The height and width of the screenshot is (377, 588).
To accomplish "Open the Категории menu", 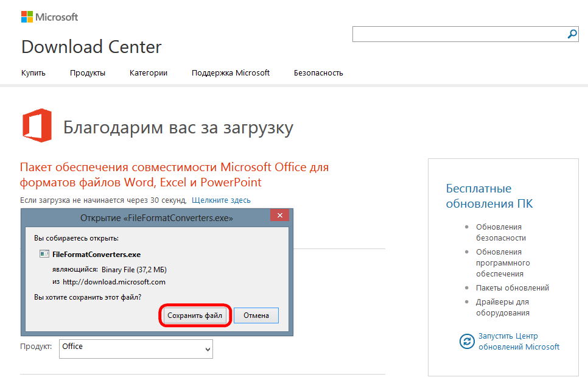I will click(149, 72).
